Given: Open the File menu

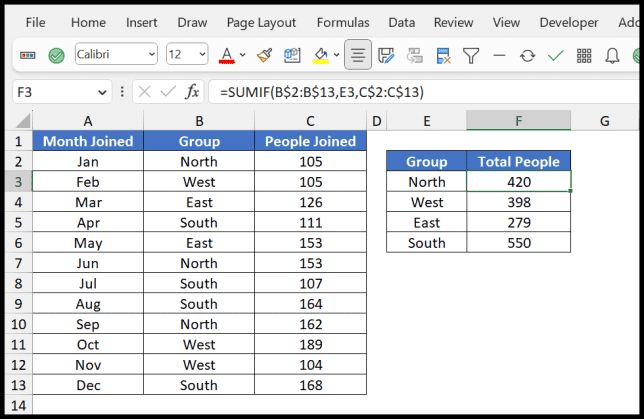Looking at the screenshot, I should 35,22.
